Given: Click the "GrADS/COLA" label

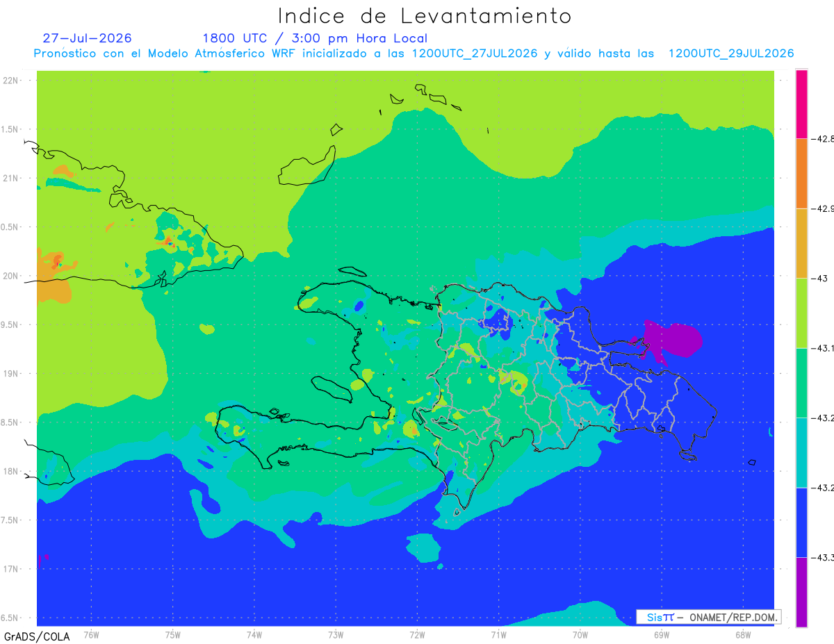Looking at the screenshot, I should coord(38,636).
